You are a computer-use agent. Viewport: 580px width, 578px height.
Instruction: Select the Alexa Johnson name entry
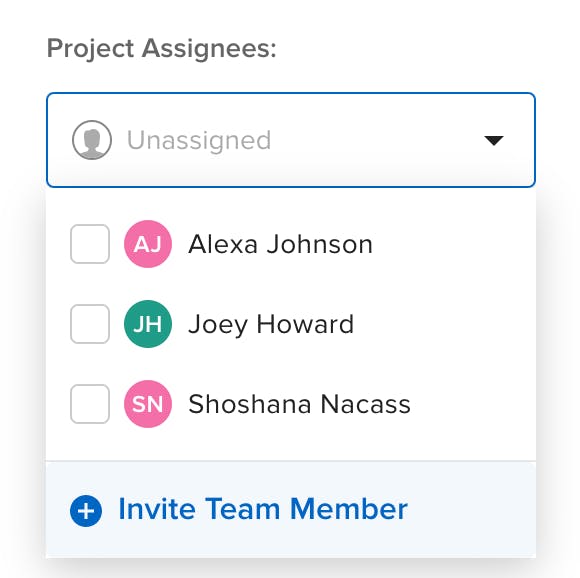[x=280, y=244]
